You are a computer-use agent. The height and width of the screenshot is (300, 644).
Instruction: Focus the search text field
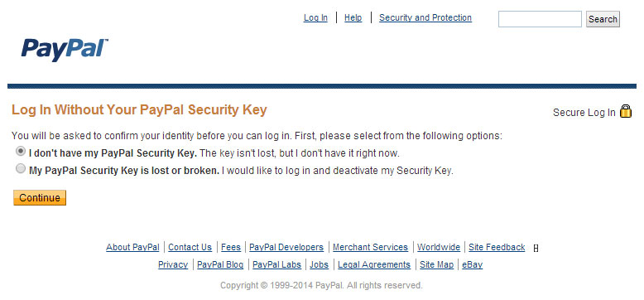tap(540, 19)
